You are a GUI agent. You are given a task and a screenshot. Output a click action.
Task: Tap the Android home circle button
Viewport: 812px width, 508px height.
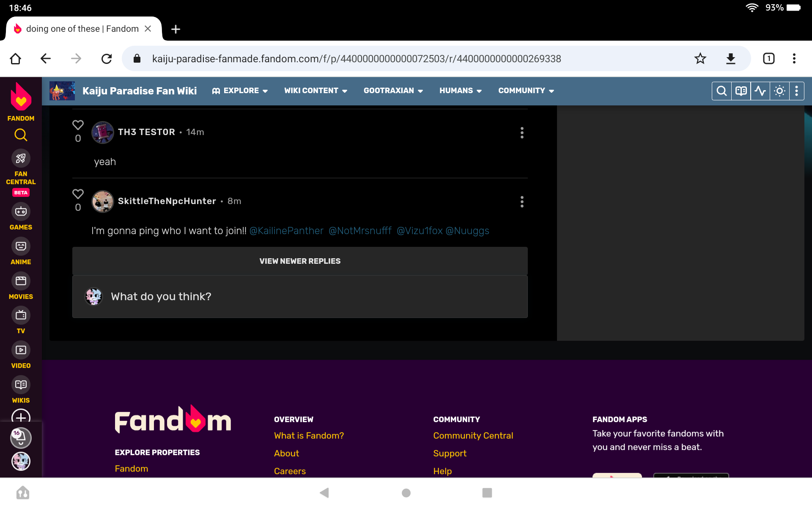tap(406, 493)
